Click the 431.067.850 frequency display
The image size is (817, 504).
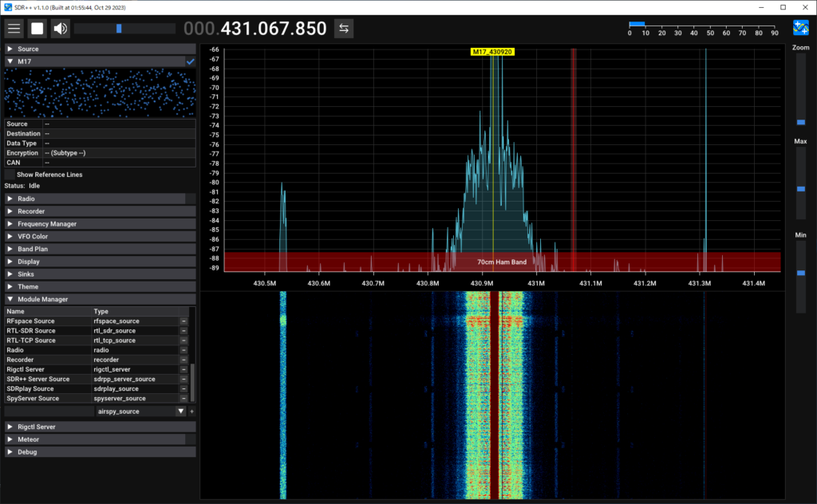(x=275, y=27)
